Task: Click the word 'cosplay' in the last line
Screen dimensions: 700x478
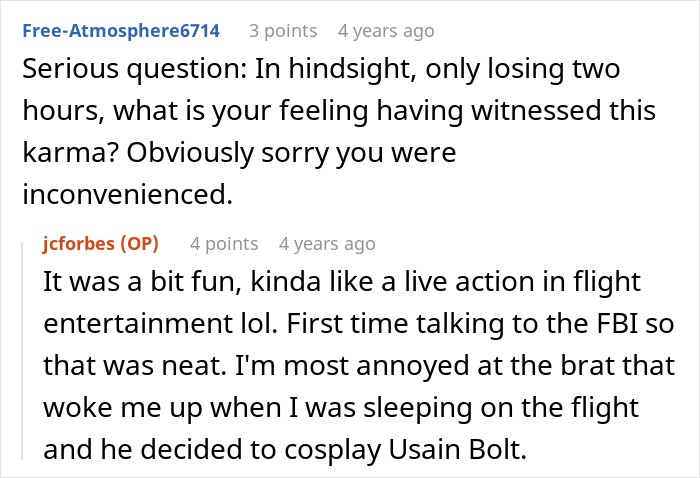Action: (332, 450)
